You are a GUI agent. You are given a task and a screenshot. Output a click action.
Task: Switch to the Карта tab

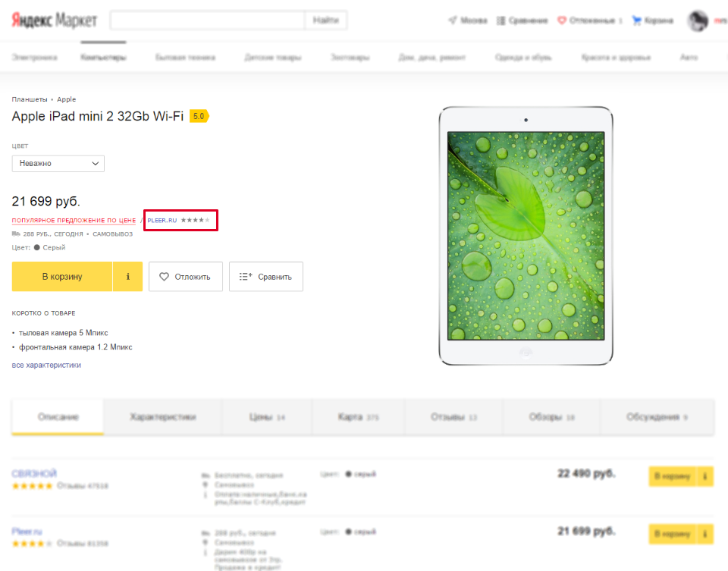point(359,417)
